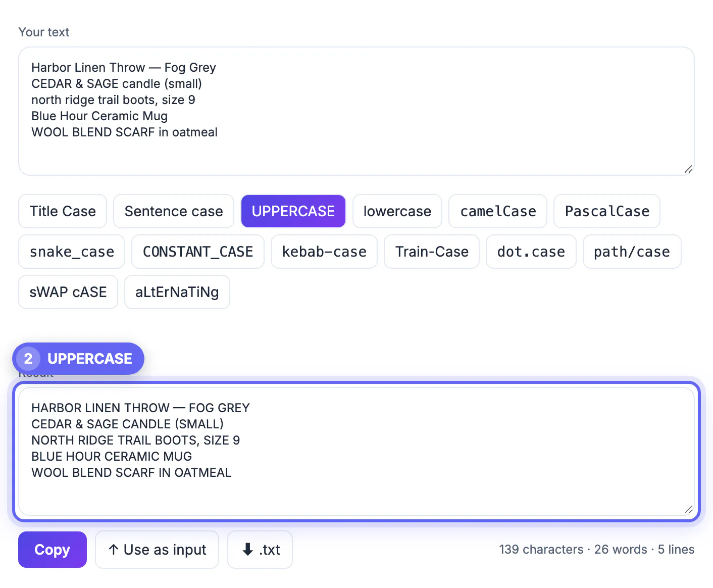Apply sWAP cASE to text

pyautogui.click(x=68, y=292)
